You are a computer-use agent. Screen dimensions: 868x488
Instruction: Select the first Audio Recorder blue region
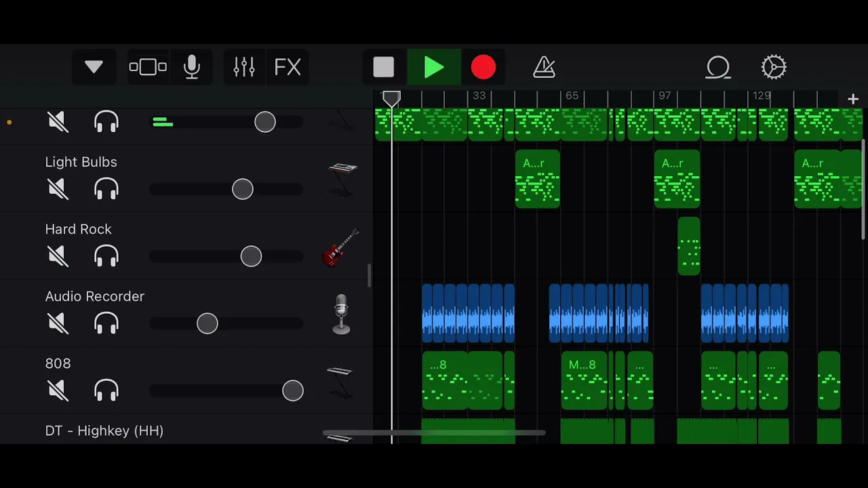[x=468, y=313]
